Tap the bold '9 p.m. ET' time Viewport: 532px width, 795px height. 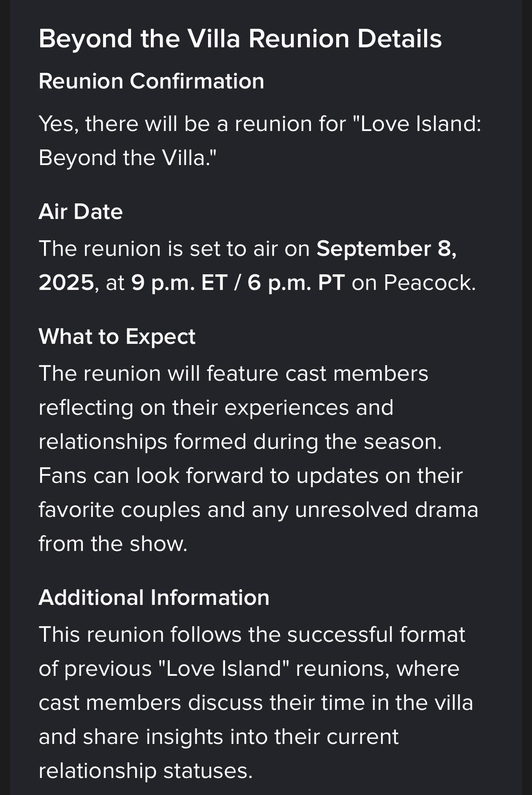180,283
